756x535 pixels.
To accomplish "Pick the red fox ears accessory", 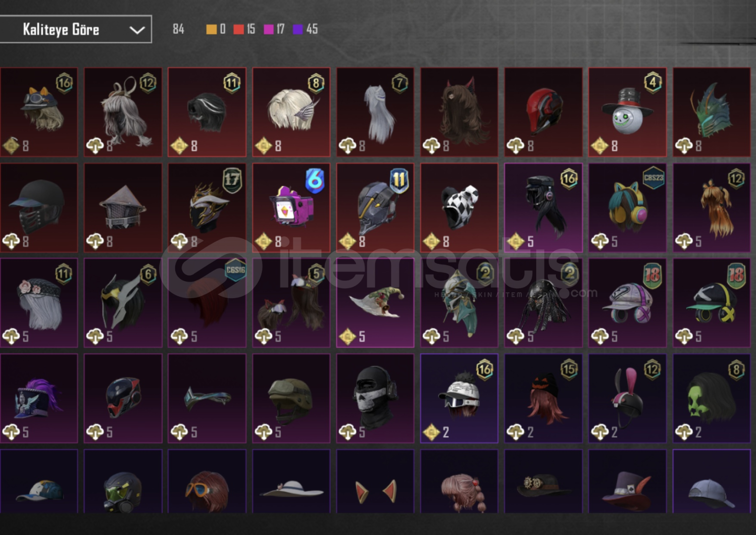I will coord(375,481).
